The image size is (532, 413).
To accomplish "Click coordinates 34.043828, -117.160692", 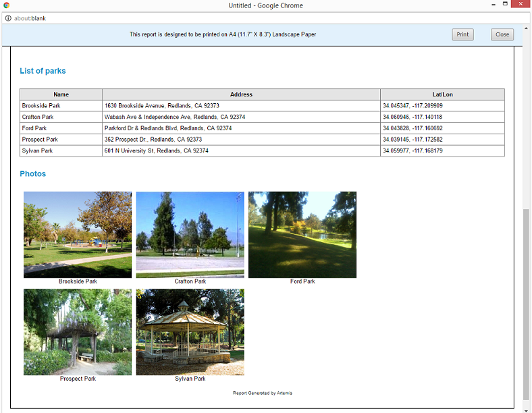I will click(x=413, y=128).
